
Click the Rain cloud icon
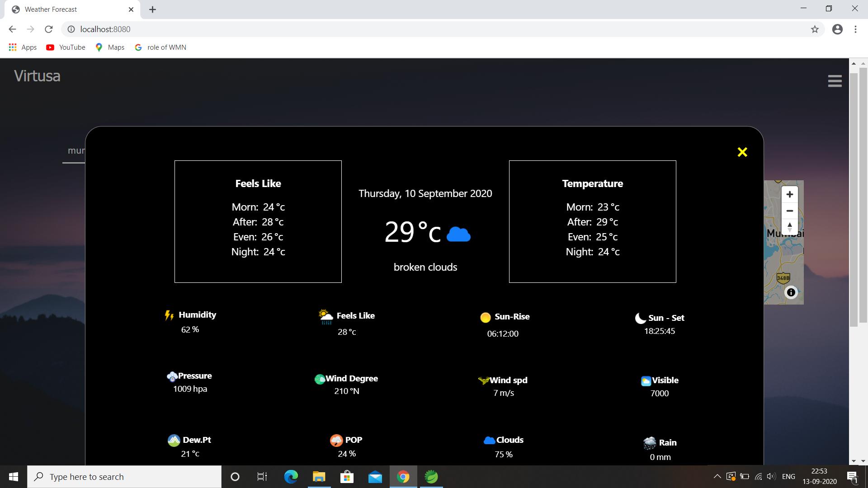click(650, 442)
